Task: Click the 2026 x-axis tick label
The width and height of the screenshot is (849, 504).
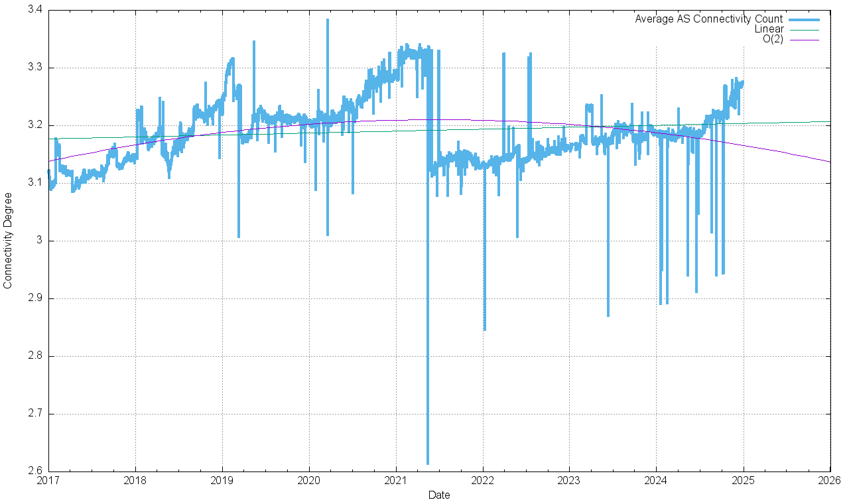Action: (x=830, y=479)
